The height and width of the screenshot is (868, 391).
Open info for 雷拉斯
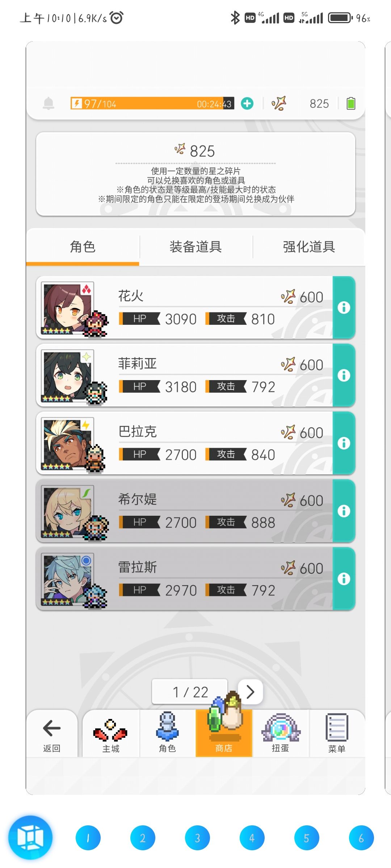(x=344, y=579)
